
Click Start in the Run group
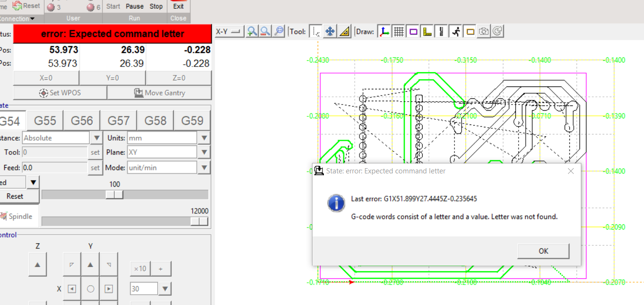pyautogui.click(x=113, y=6)
